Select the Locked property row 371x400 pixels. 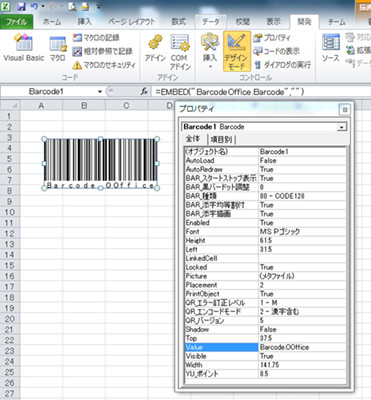[265, 267]
